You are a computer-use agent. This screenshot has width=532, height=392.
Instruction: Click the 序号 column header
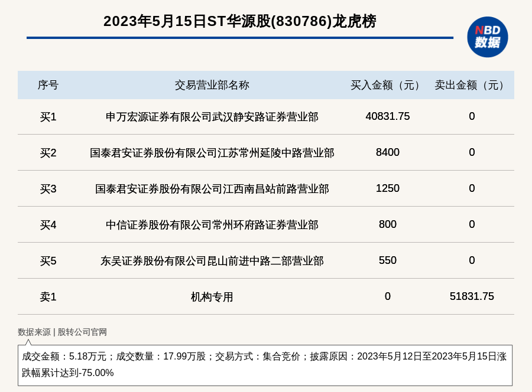pyautogui.click(x=48, y=85)
